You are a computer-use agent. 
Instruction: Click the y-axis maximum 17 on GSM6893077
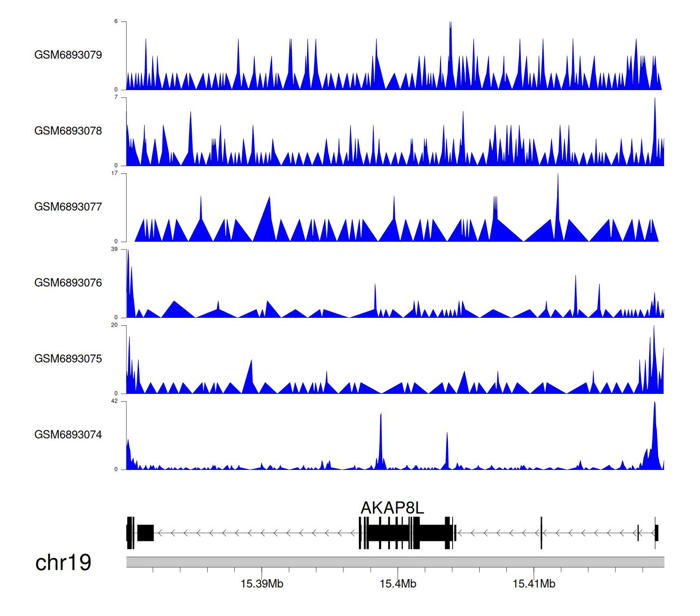(x=114, y=173)
